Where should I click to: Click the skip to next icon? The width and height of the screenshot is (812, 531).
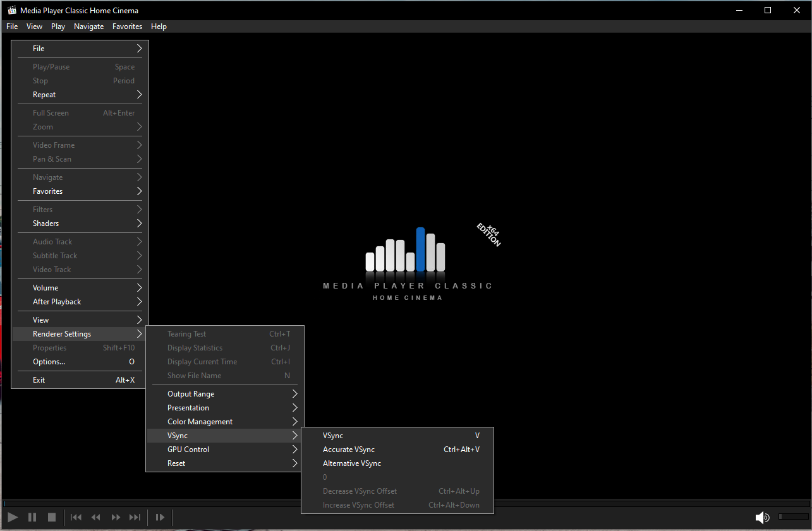(x=135, y=517)
